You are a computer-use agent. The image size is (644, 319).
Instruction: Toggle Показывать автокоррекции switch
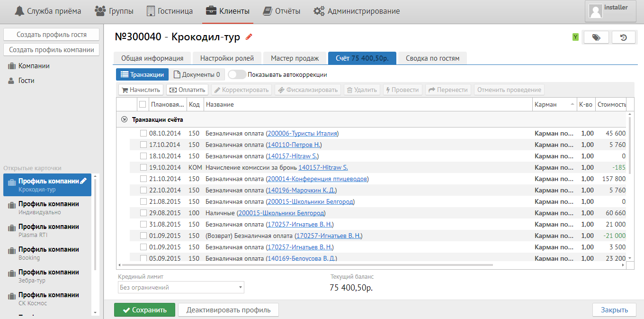(237, 74)
